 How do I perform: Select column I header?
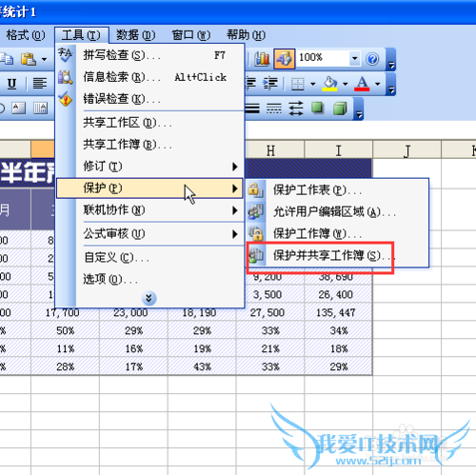(339, 149)
